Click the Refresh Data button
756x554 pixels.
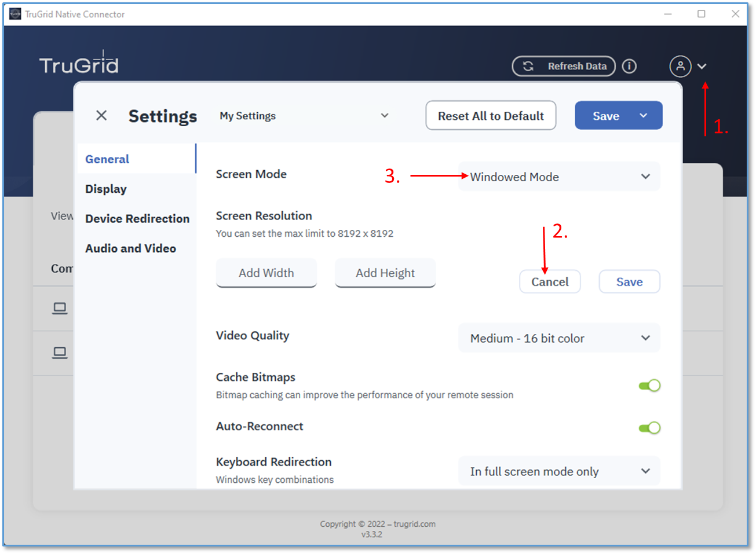click(564, 66)
